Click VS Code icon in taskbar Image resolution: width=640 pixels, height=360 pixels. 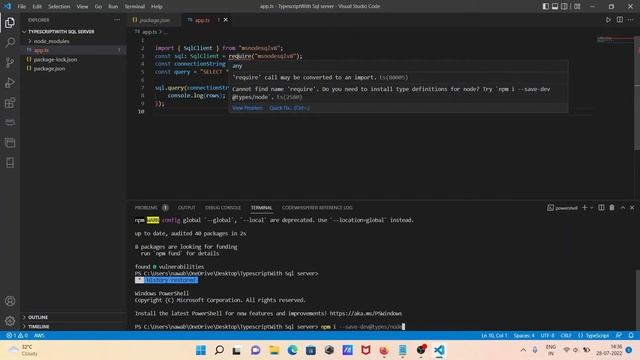(x=439, y=350)
